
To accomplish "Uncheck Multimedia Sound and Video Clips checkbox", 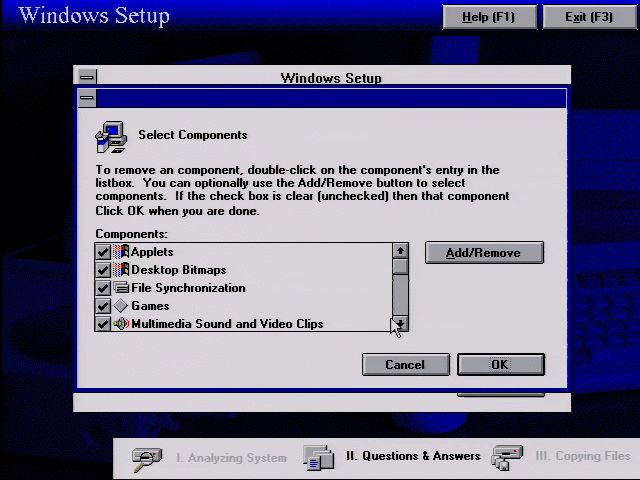I will pyautogui.click(x=103, y=324).
